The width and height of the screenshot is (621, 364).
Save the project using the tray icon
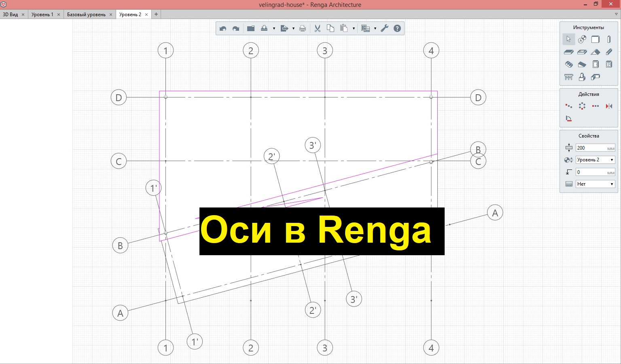[264, 28]
